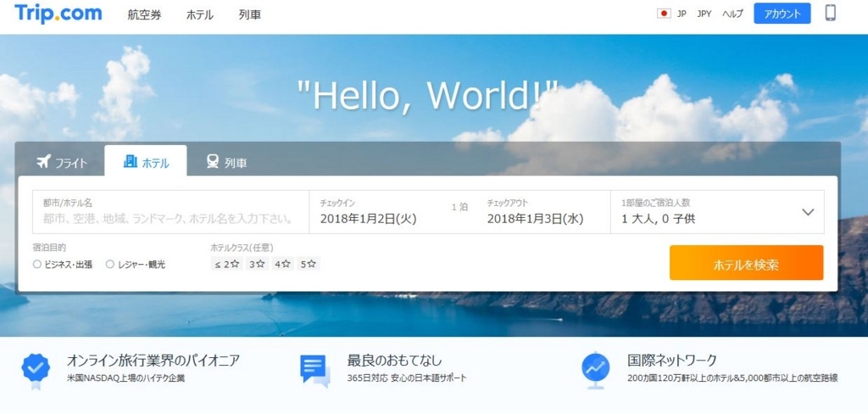Toggle the 3☆ hotel class filter
This screenshot has width=868, height=414.
pos(257,265)
